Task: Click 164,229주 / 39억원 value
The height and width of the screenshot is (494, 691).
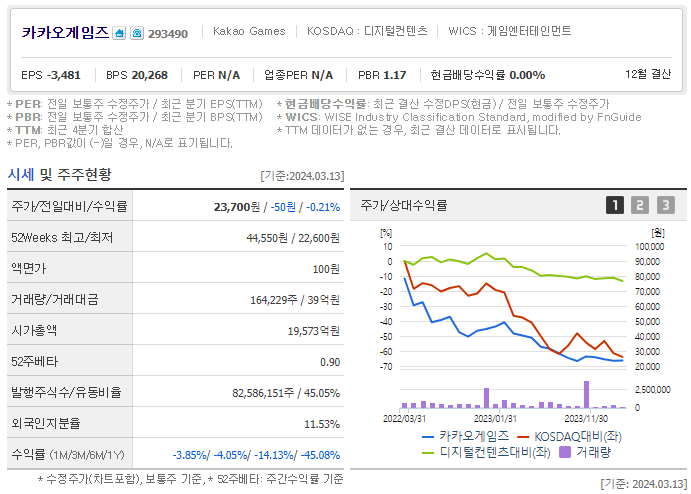Action: (x=295, y=300)
